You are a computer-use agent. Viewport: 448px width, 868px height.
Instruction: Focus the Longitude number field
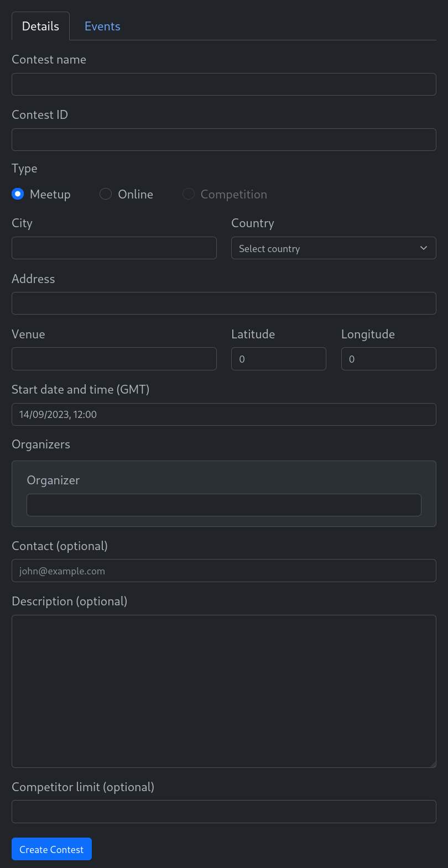point(388,359)
